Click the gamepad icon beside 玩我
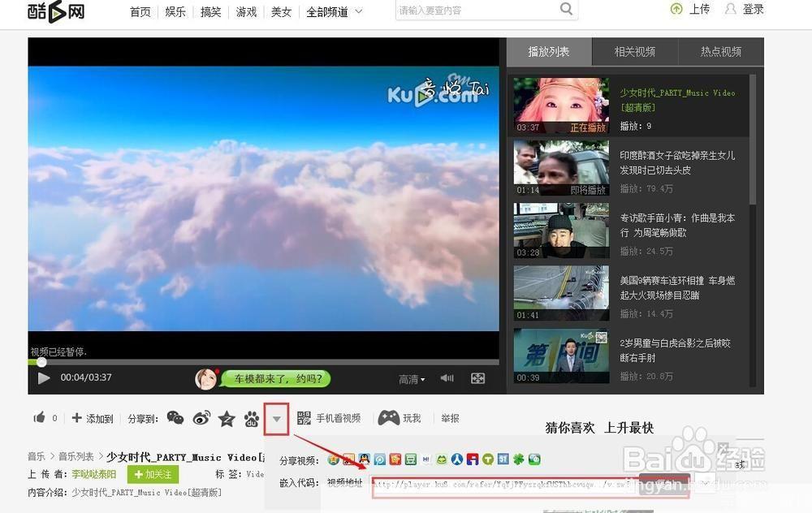Image resolution: width=812 pixels, height=513 pixels. coord(388,418)
